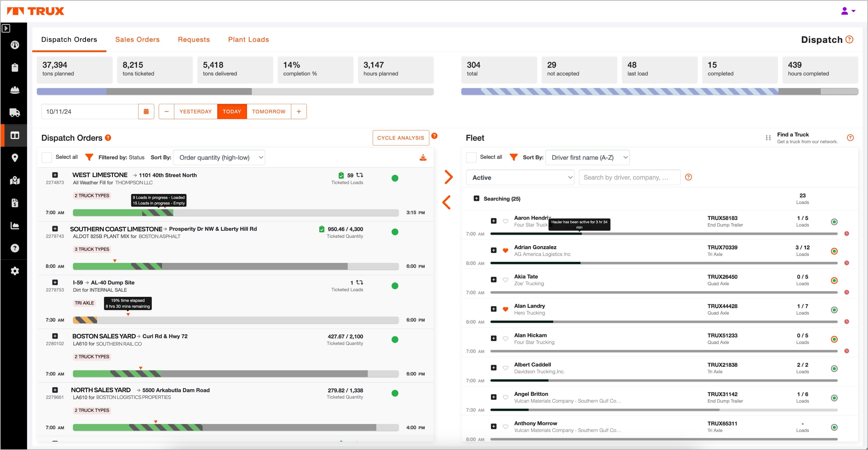Open the Sort By order quantity dropdown
Viewport: 868px width, 450px height.
pyautogui.click(x=220, y=157)
